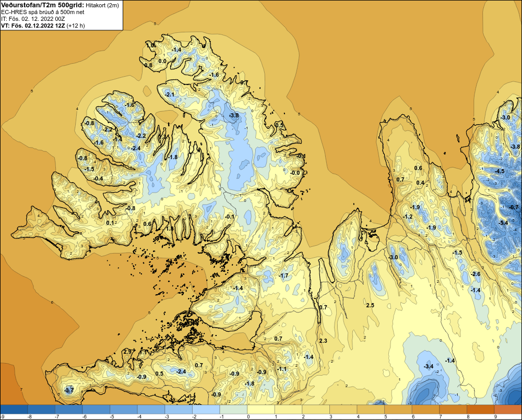This screenshot has width=522, height=420.
Task: Click the legend swatch between 6 and 7
Action: pos(425,409)
